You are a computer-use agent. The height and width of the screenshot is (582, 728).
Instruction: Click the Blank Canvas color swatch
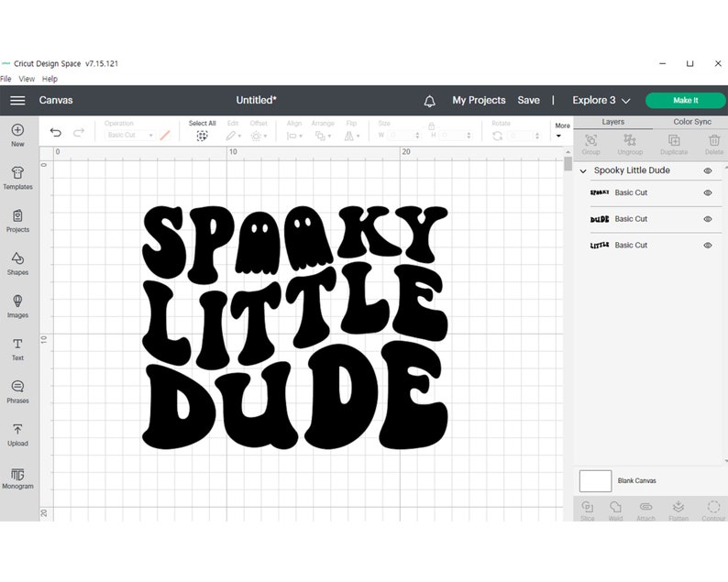(595, 481)
